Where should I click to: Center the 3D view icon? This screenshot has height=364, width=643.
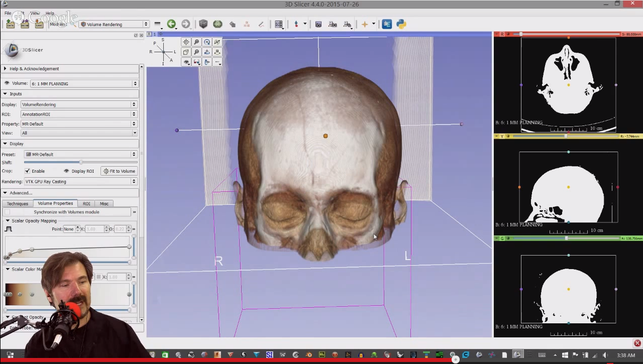point(186,42)
